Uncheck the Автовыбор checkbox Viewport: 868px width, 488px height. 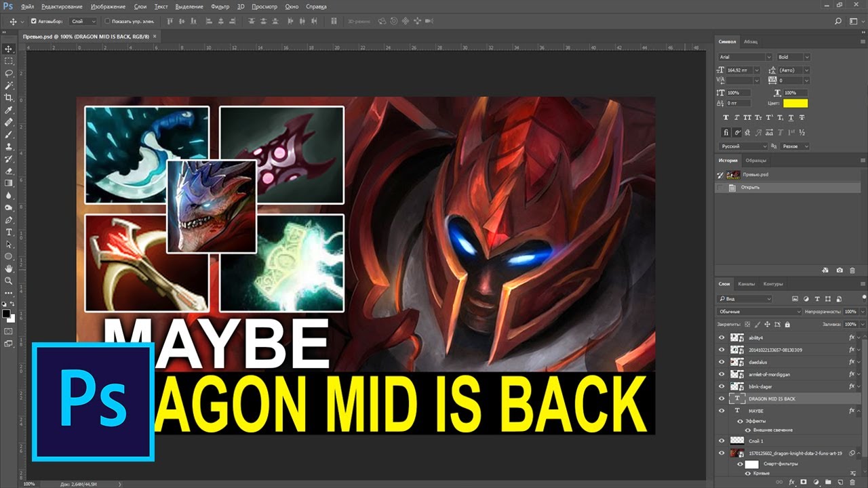pyautogui.click(x=34, y=21)
